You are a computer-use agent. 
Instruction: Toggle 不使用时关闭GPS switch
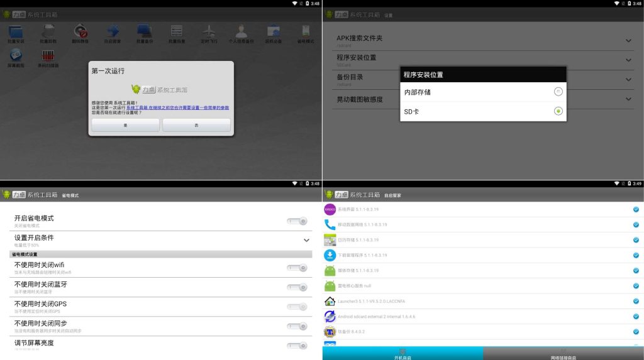pos(297,307)
